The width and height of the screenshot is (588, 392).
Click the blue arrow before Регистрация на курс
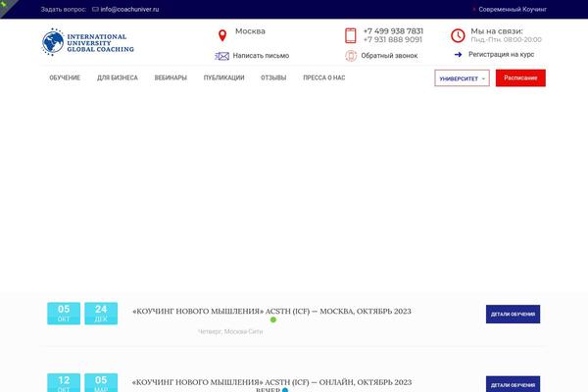point(458,55)
